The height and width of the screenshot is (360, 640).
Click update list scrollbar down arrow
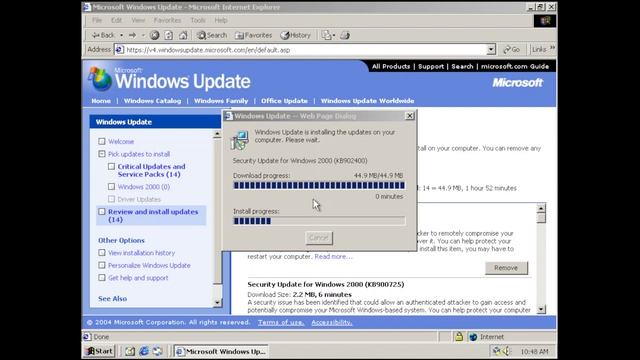click(x=541, y=309)
